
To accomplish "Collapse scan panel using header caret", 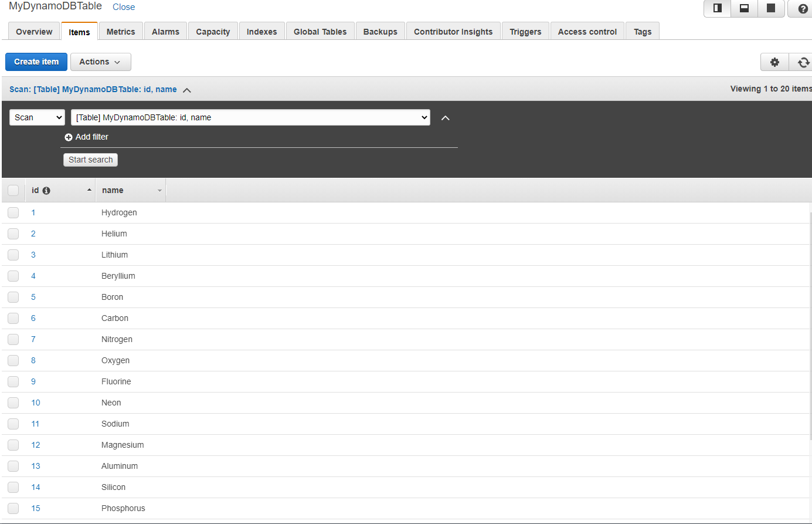I will 187,90.
